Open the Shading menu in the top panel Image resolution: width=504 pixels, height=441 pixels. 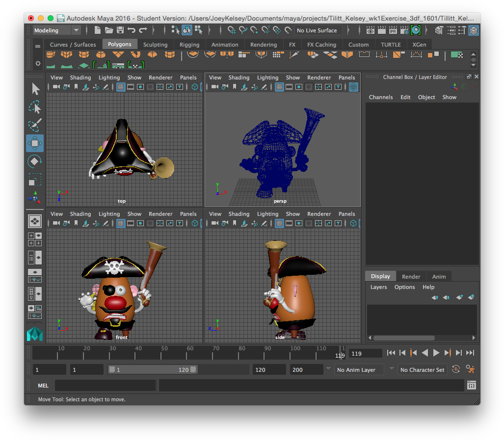[x=80, y=78]
